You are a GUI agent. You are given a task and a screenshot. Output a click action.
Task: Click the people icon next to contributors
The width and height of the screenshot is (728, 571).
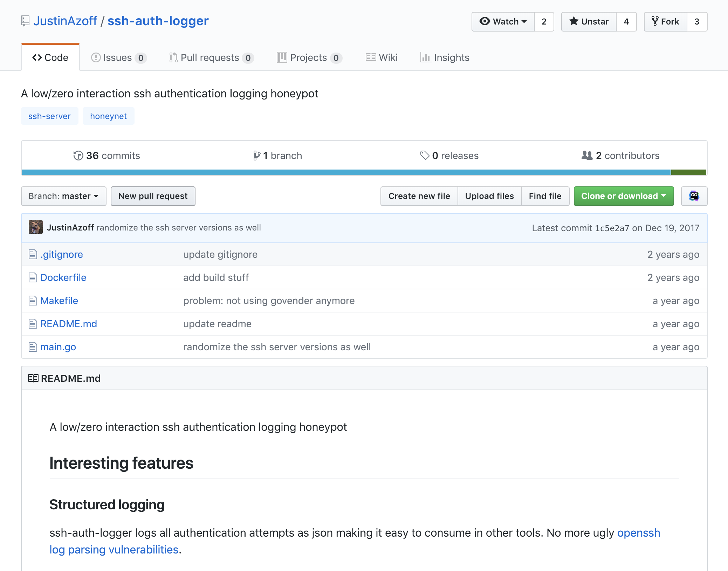[587, 155]
